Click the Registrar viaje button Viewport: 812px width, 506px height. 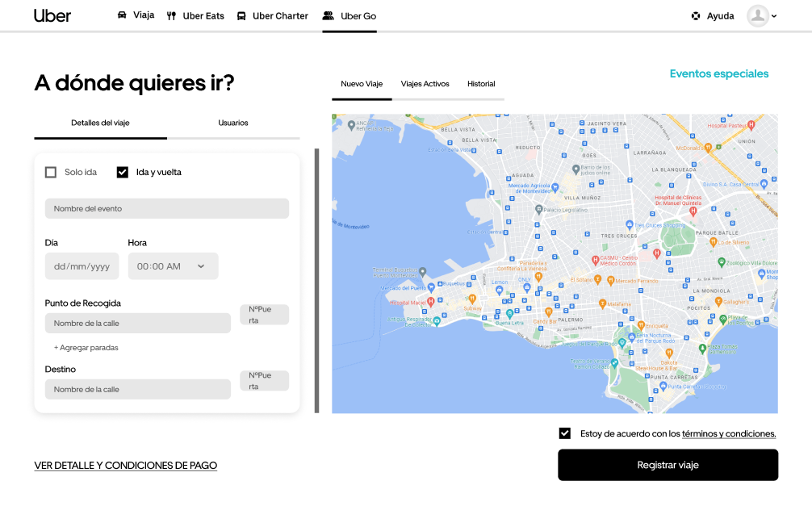point(668,465)
